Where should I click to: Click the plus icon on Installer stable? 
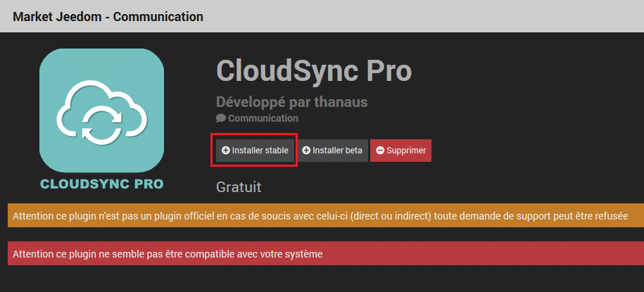tap(225, 151)
